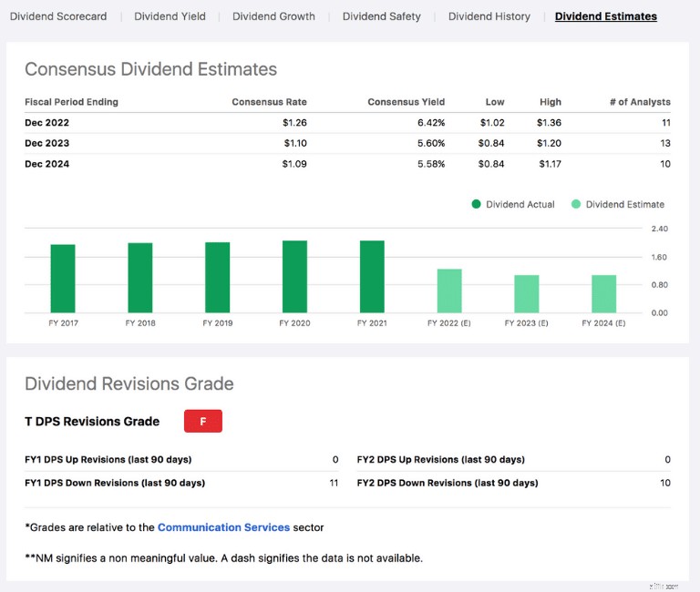Screen dimensions: 700x592
Task: Open the Dividend Scorecard tab
Action: pos(58,16)
